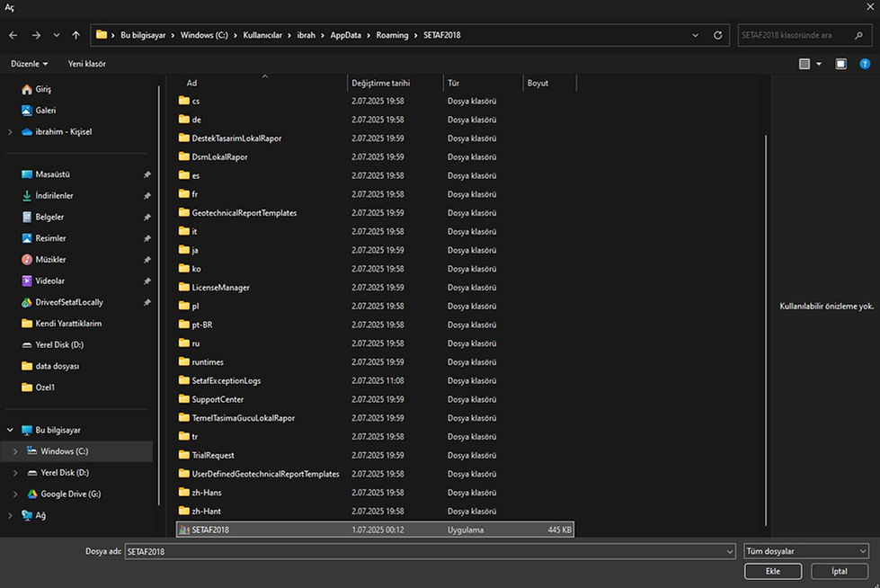880x588 pixels.
Task: Select the DestekTasarimLokalRapor folder
Action: click(x=236, y=138)
